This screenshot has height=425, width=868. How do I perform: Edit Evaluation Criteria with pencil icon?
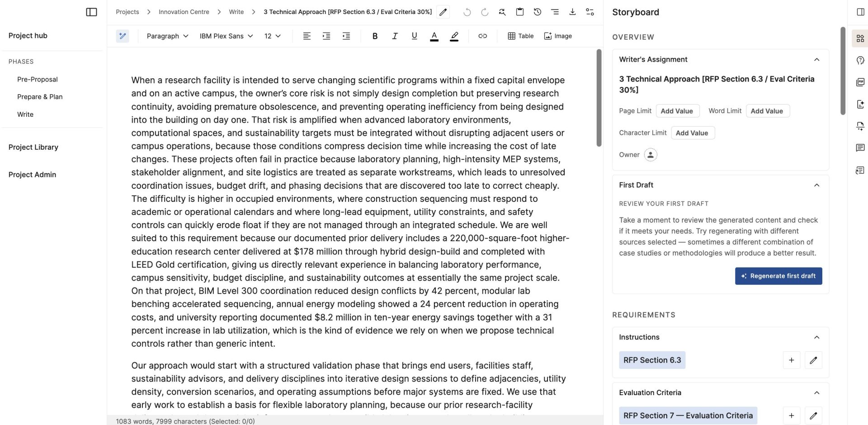(x=813, y=416)
